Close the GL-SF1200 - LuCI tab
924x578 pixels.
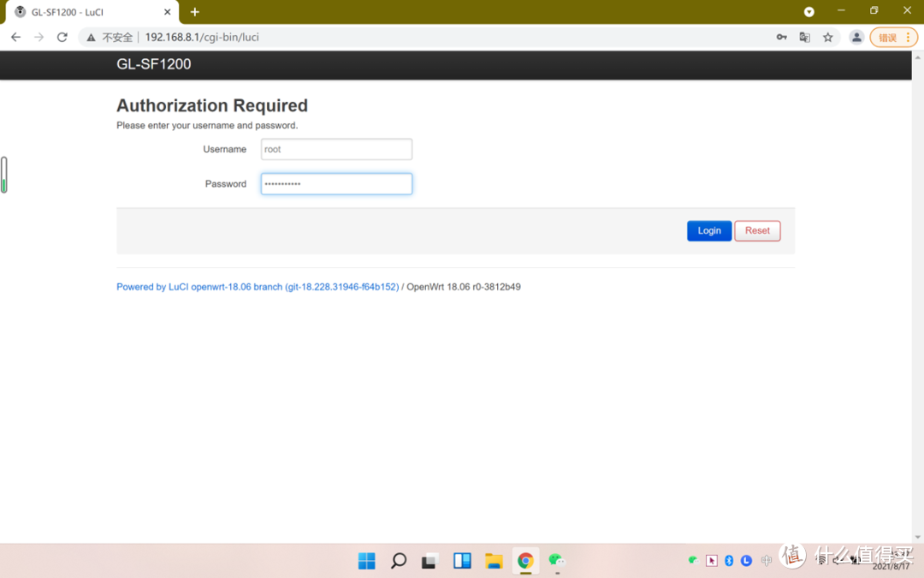tap(168, 12)
